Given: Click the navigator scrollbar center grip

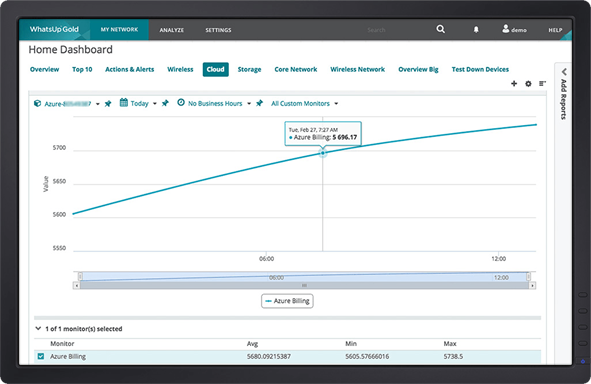Looking at the screenshot, I should pos(304,286).
